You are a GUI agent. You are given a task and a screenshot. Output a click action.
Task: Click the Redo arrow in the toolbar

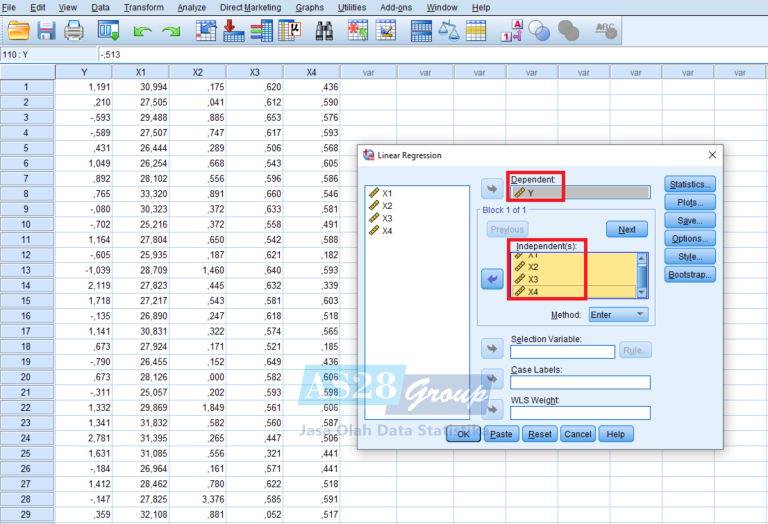pos(171,32)
